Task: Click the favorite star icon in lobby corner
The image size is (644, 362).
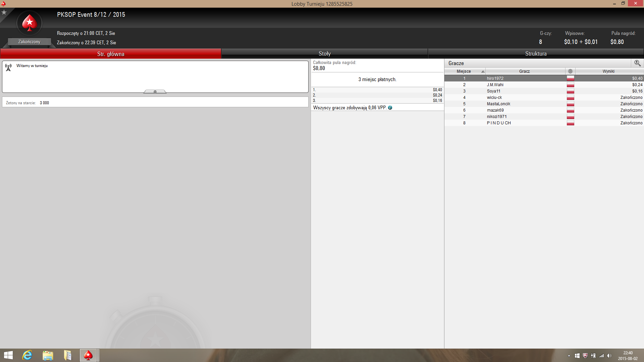Action: (x=4, y=12)
